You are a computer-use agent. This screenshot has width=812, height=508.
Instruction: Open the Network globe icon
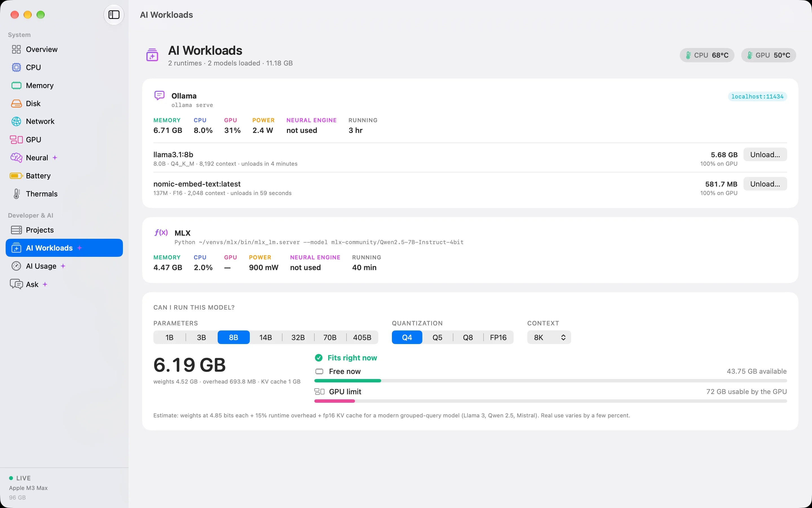(16, 121)
